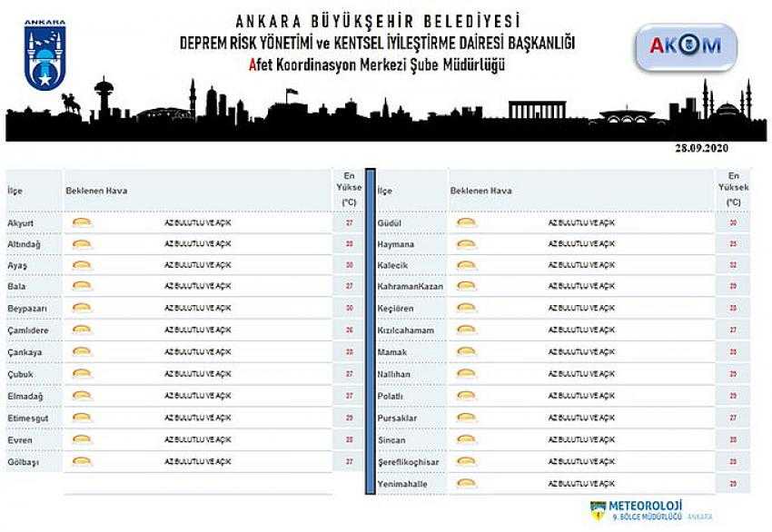Click the weather icon for Akyurt
The image size is (772, 532).
click(82, 222)
